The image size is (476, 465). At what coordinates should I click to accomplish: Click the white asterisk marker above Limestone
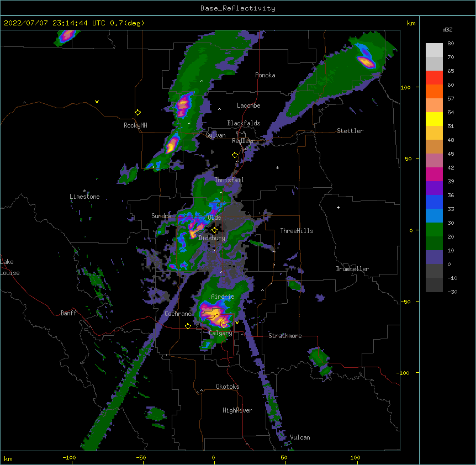coord(84,191)
